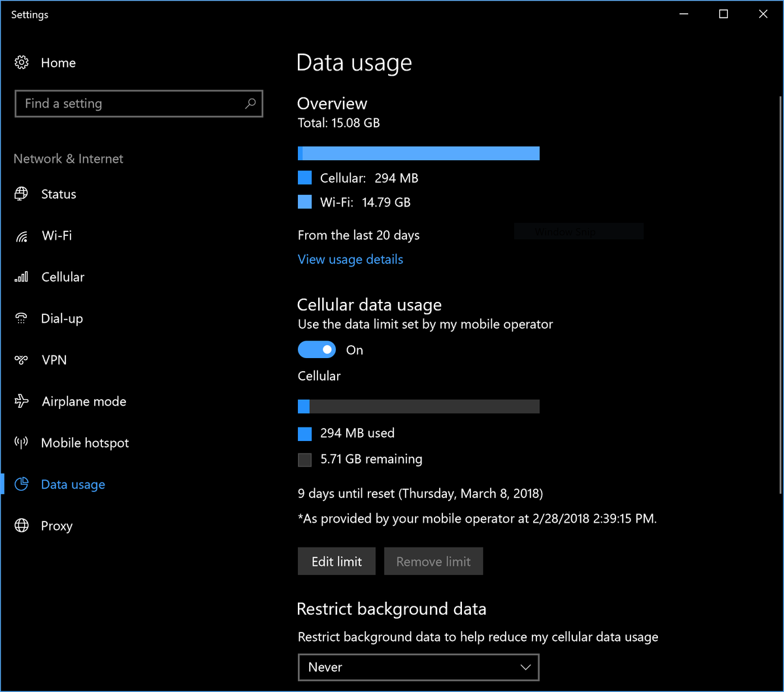Click the Edit limit button
784x692 pixels.
point(336,562)
